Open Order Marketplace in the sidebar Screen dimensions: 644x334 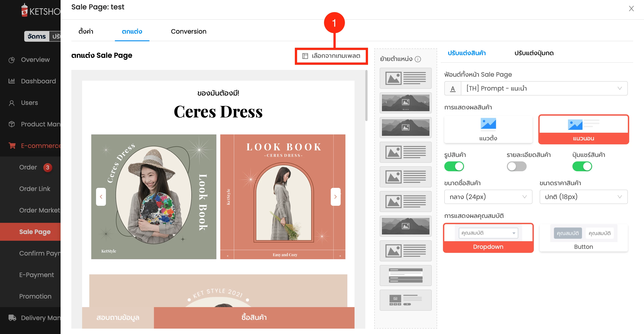[x=39, y=210]
